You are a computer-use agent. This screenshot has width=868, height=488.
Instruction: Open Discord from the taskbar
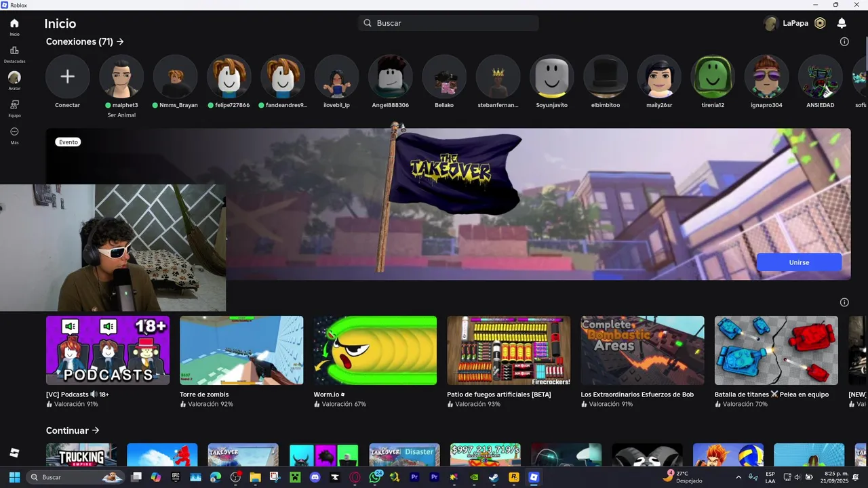point(315,477)
